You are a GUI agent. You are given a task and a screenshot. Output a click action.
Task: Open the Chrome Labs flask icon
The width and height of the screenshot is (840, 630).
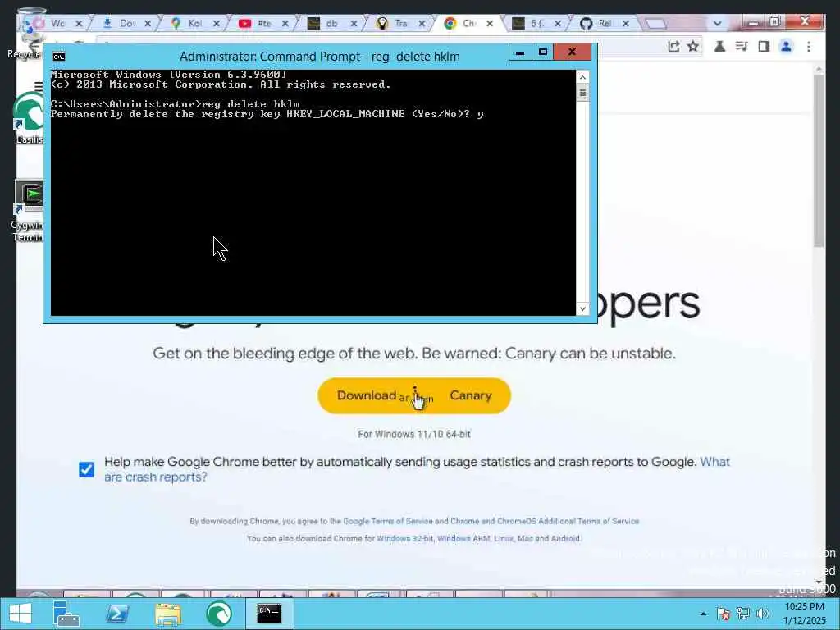coord(719,47)
